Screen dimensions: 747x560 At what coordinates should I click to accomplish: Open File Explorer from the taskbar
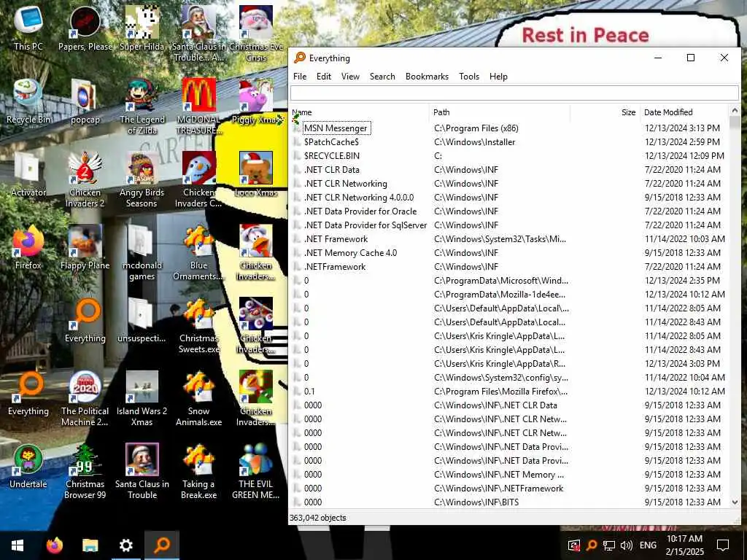tap(90, 545)
